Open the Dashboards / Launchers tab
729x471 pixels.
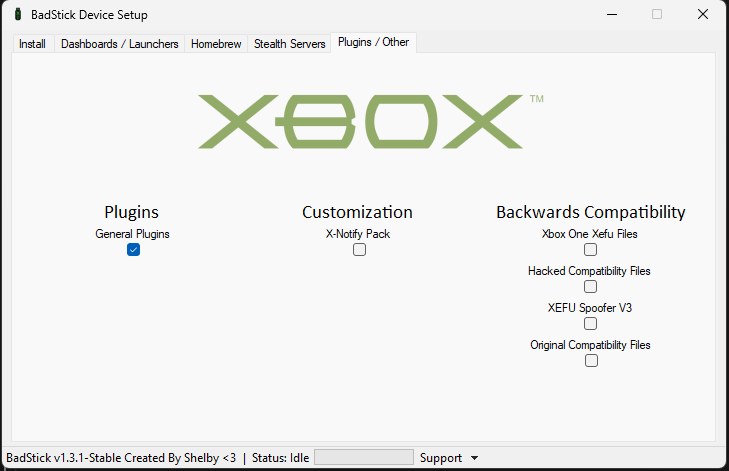click(x=120, y=44)
